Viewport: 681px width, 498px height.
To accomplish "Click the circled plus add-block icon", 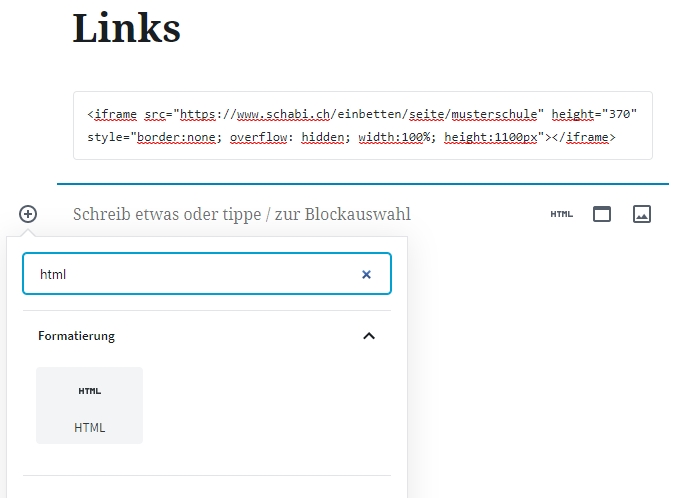I will point(28,214).
